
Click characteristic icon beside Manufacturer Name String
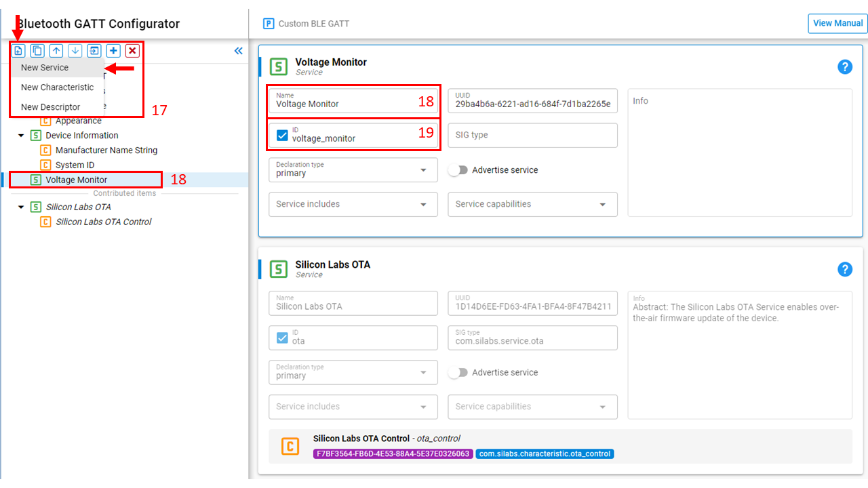coord(45,150)
